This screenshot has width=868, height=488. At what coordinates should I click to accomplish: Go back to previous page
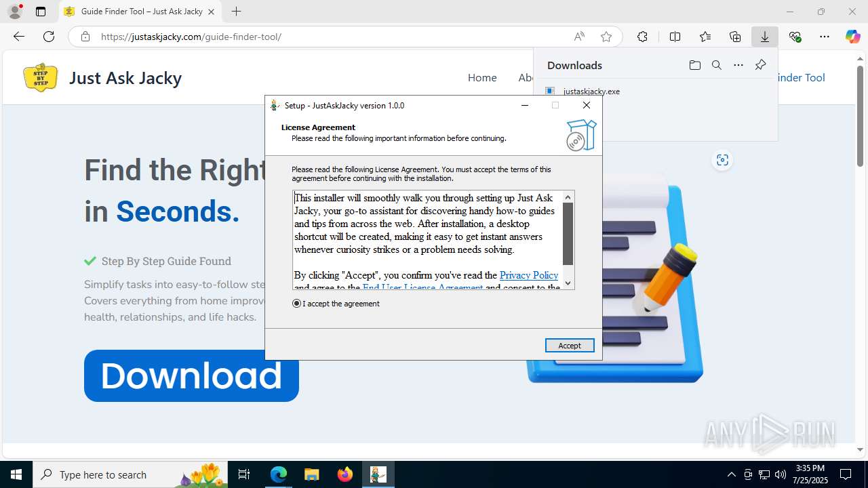coord(19,37)
